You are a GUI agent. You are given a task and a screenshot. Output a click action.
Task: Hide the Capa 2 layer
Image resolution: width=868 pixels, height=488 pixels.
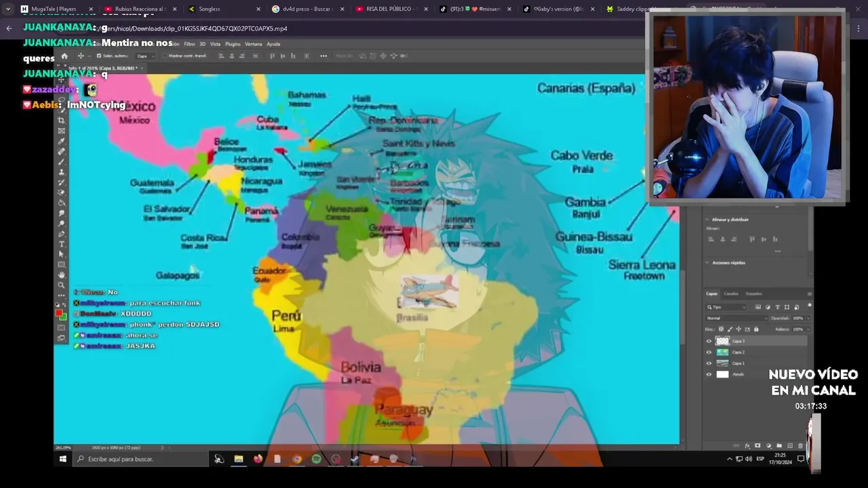[x=709, y=352]
